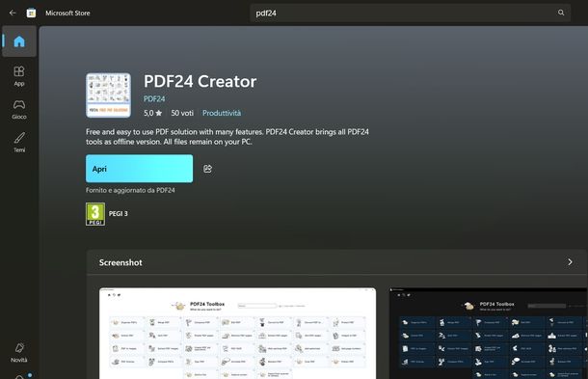Image resolution: width=588 pixels, height=379 pixels.
Task: Open the App section in sidebar
Action: 19,76
